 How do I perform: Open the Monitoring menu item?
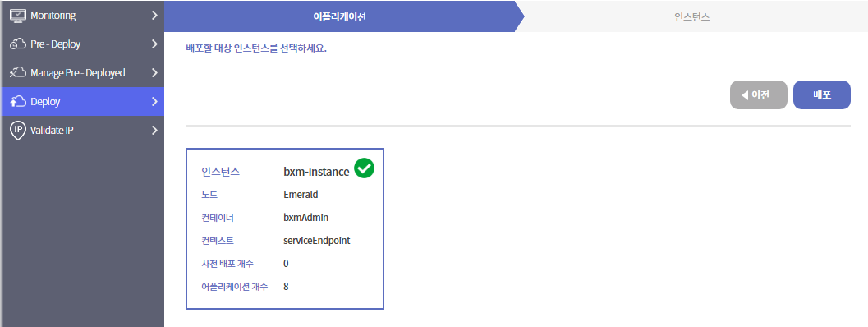(x=82, y=16)
